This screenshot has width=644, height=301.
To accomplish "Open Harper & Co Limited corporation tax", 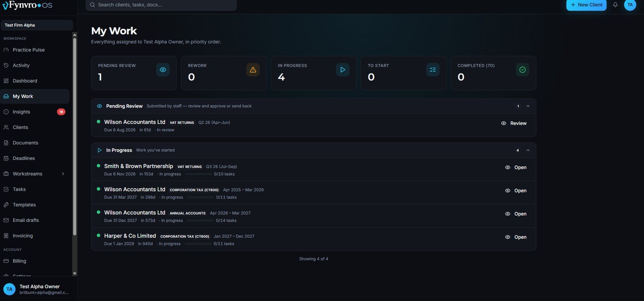I will point(516,237).
